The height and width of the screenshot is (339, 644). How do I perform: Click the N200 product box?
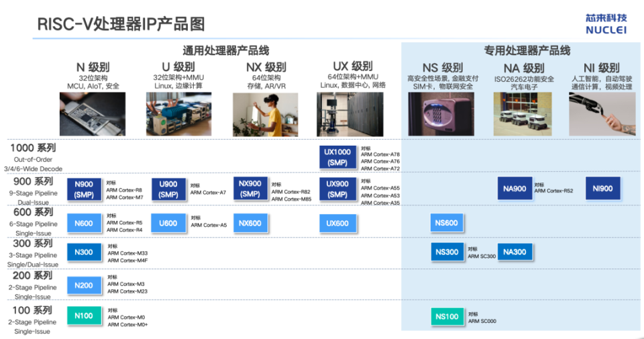(x=84, y=285)
